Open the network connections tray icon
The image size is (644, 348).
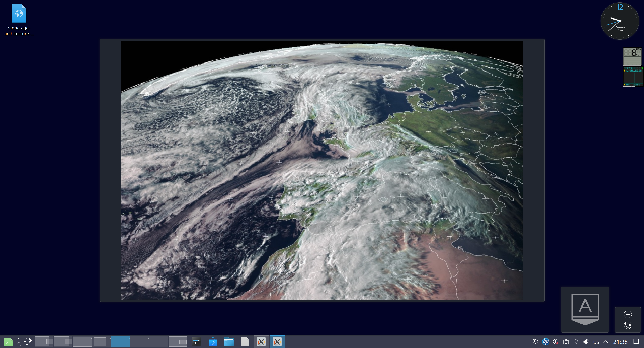pyautogui.click(x=535, y=342)
